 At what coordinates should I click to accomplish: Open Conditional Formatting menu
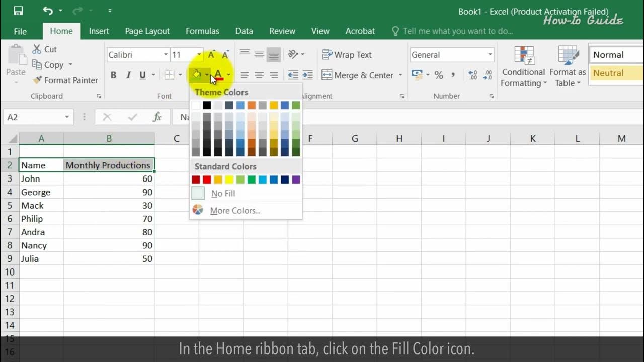point(524,66)
